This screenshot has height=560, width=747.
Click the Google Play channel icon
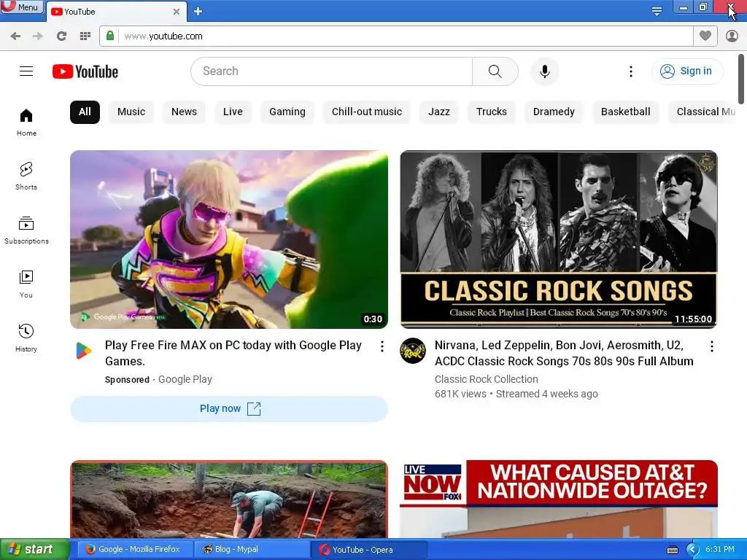point(84,351)
